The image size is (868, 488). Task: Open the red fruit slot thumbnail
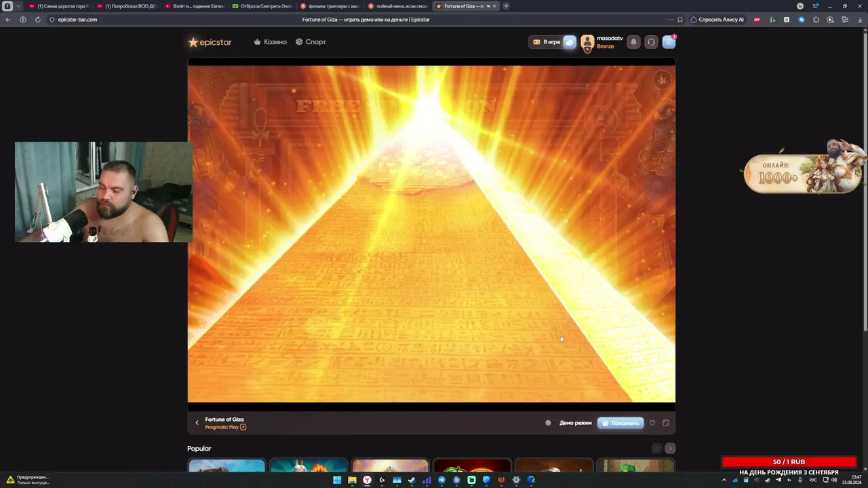point(472,466)
